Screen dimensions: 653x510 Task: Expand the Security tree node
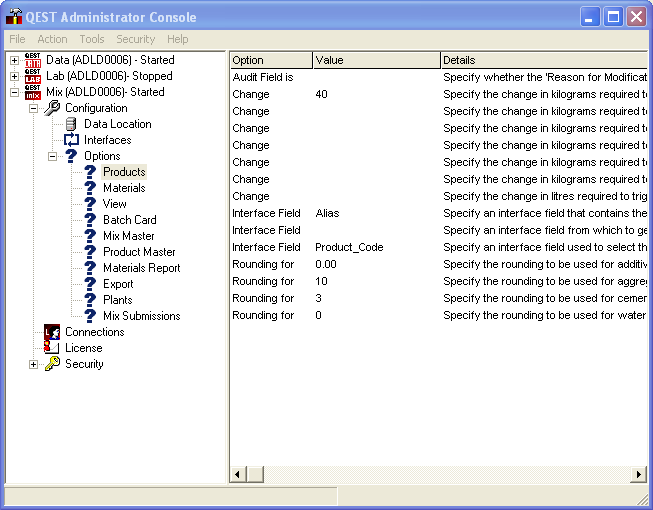click(x=33, y=364)
